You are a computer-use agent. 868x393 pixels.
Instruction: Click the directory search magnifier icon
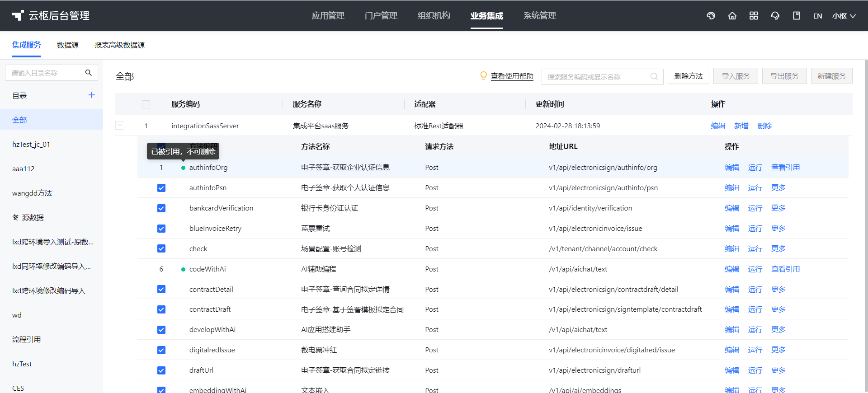[89, 73]
